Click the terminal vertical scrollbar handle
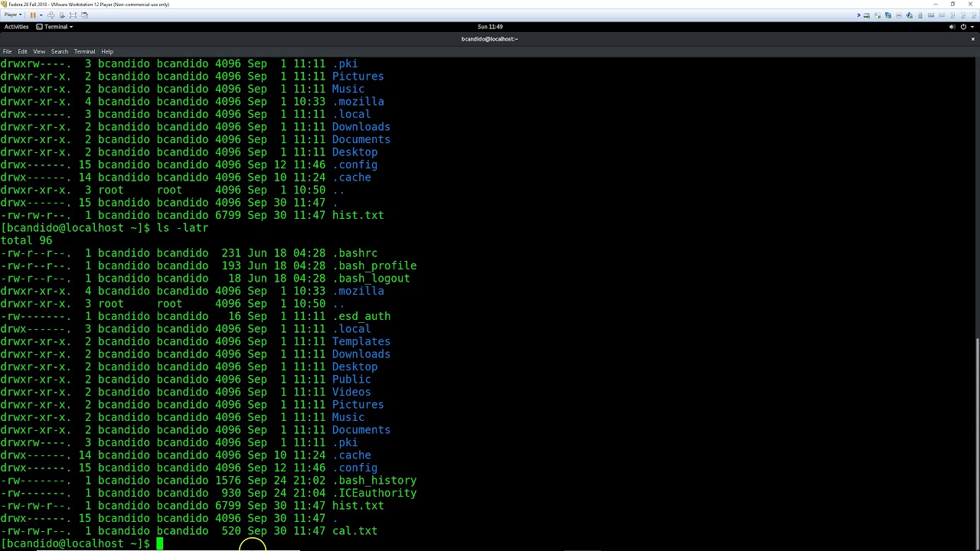980x551 pixels. [977, 442]
